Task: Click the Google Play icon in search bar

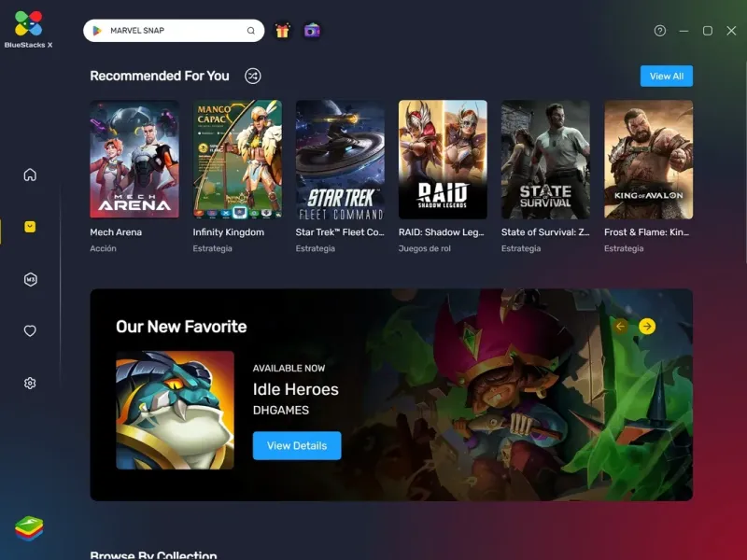Action: click(97, 31)
